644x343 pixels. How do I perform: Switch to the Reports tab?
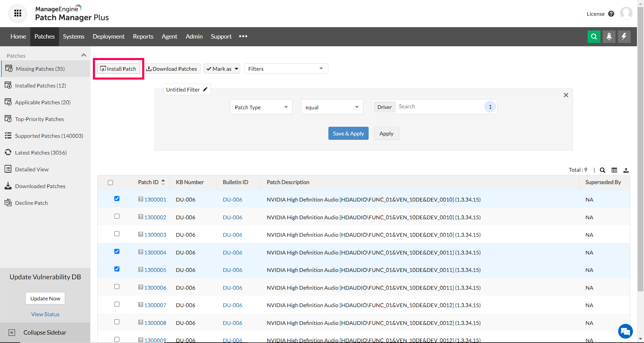(x=143, y=37)
